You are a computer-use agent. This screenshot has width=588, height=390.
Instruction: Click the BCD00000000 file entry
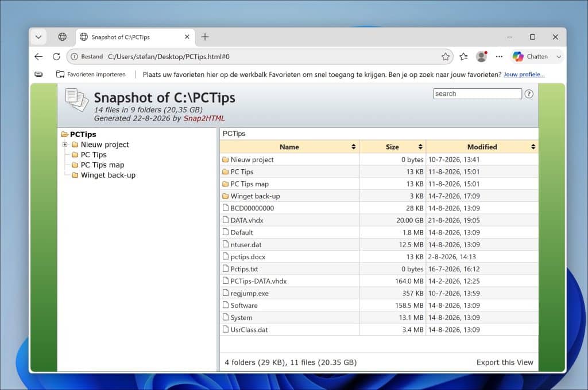click(x=252, y=208)
